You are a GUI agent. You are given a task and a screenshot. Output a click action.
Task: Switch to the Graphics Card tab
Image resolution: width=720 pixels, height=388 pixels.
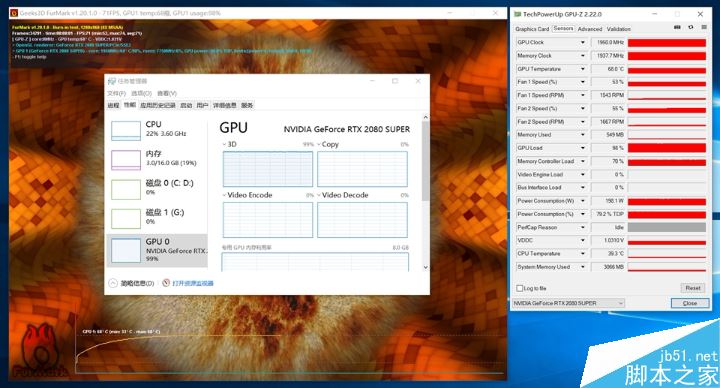coord(532,29)
